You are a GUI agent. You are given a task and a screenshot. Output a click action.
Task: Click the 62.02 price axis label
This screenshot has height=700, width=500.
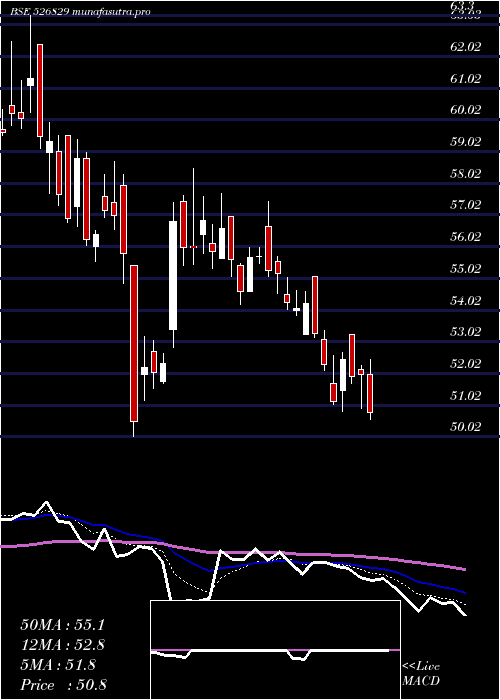point(466,47)
